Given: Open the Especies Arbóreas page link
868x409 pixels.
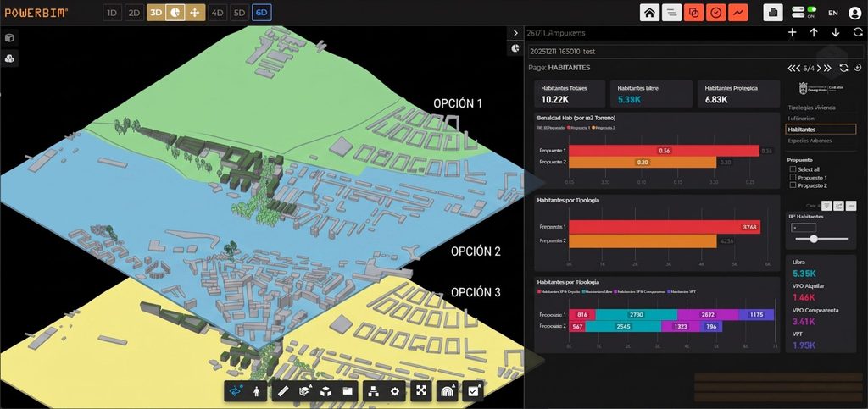Looking at the screenshot, I should (x=810, y=141).
